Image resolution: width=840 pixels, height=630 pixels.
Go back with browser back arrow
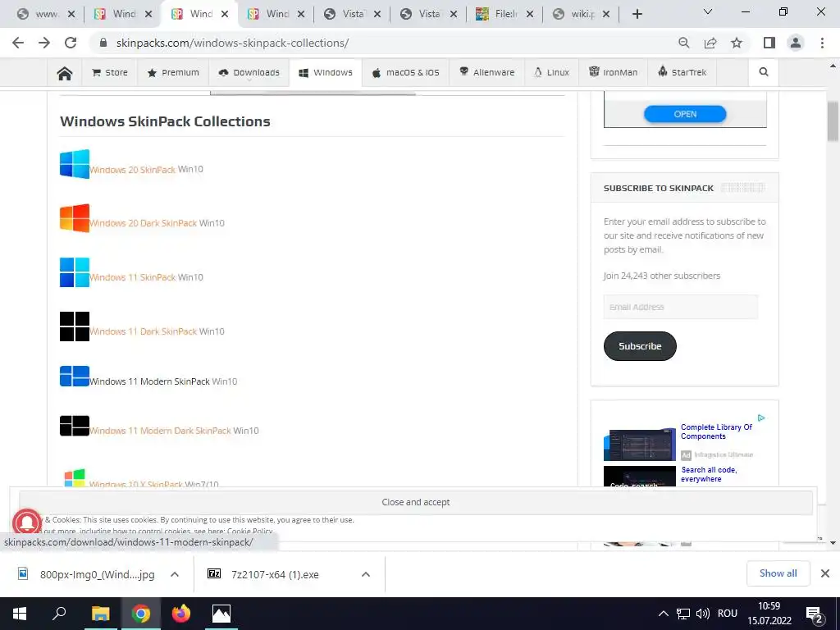coord(18,43)
